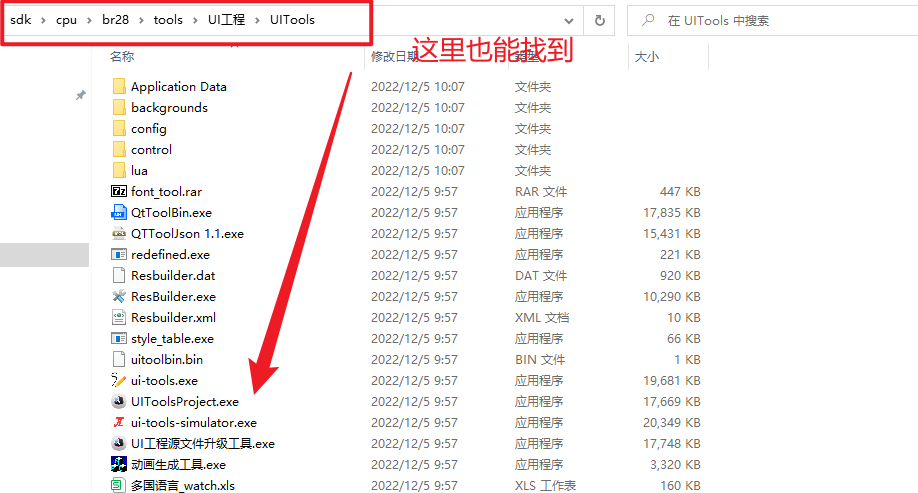The height and width of the screenshot is (493, 918).
Task: Click the XML 文档 type cell
Action: pos(542,318)
